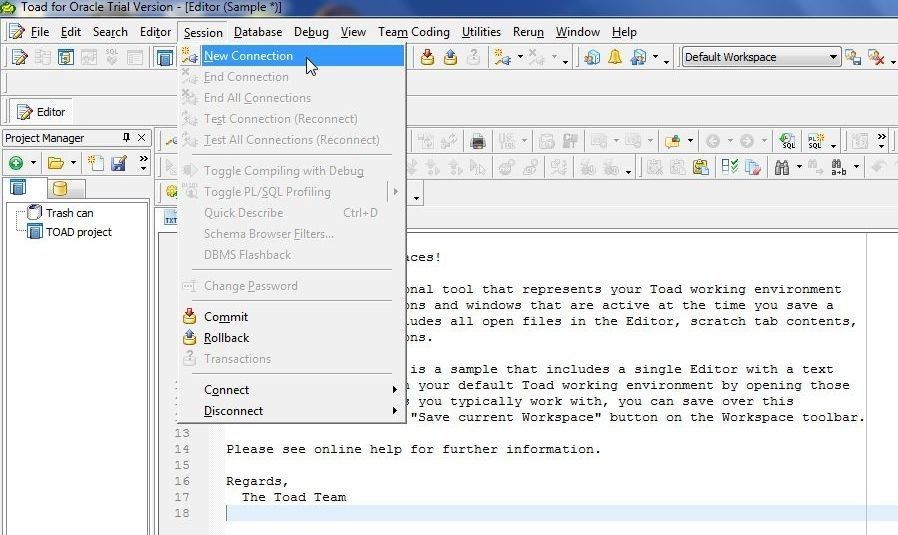
Task: Click the yellow speech bubble comment icon
Action: [x=672, y=141]
